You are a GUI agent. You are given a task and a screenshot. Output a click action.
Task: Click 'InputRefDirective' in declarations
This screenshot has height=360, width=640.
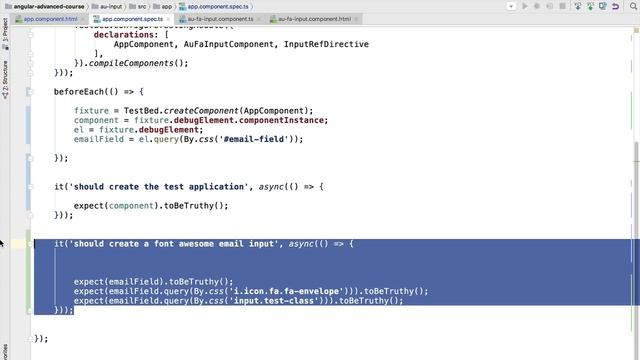click(x=326, y=44)
